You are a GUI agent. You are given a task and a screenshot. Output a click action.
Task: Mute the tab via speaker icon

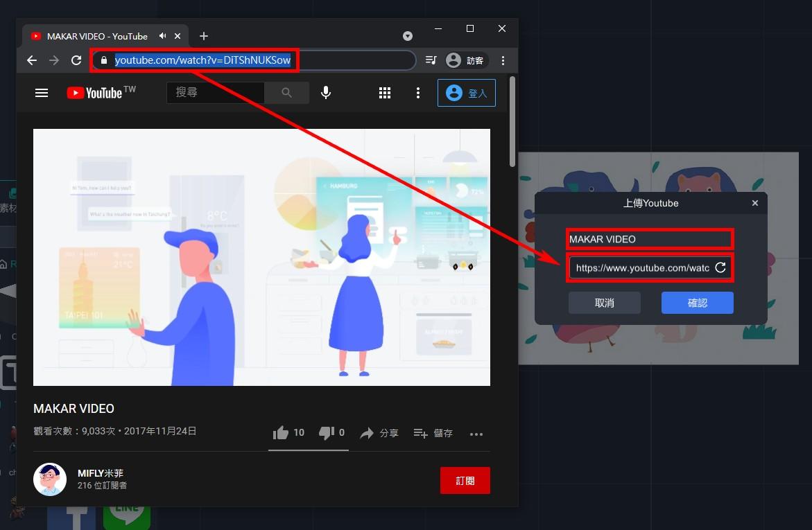pyautogui.click(x=162, y=36)
